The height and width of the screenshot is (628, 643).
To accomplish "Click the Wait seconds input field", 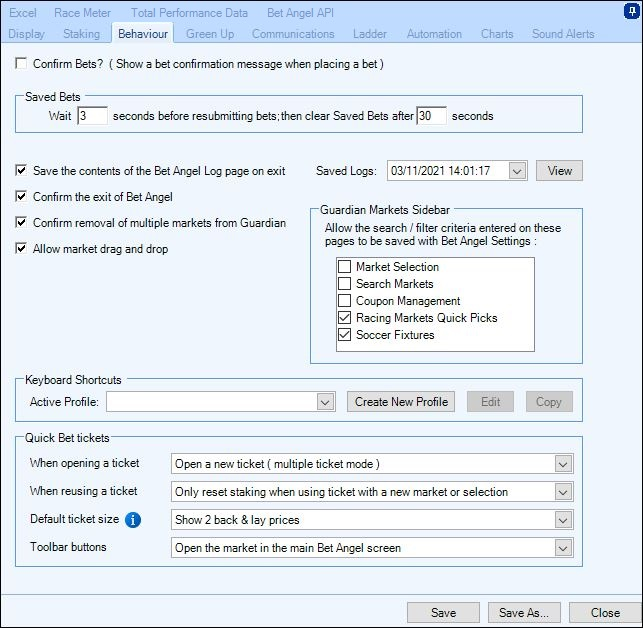I will [93, 116].
